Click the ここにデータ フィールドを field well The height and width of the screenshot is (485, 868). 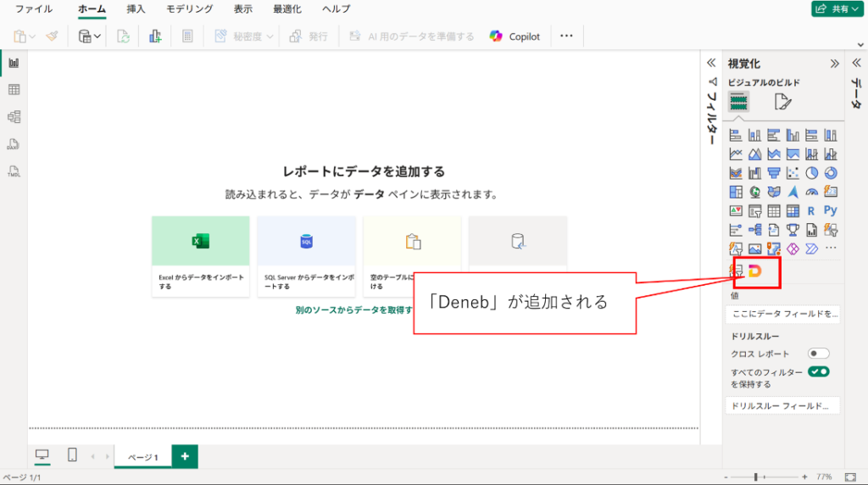(x=782, y=314)
